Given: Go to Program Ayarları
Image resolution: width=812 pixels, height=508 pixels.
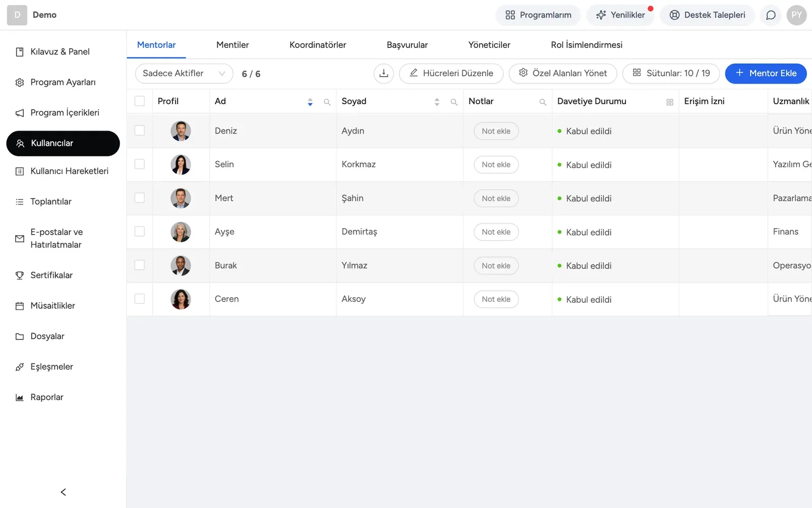Looking at the screenshot, I should [63, 82].
